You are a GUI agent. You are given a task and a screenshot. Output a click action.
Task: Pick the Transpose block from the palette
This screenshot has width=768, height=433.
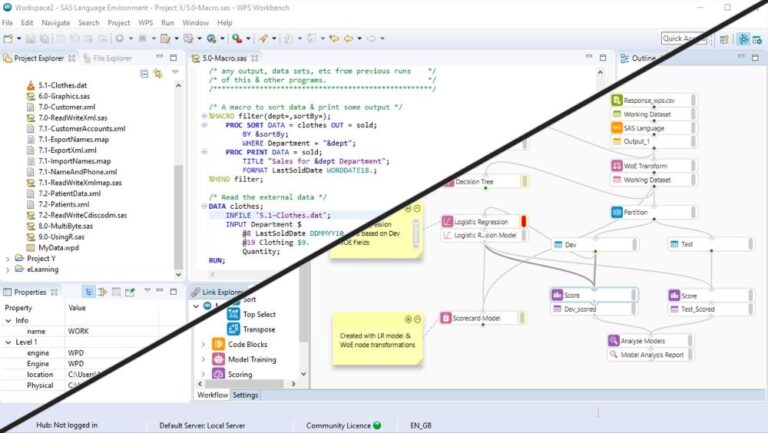251,330
